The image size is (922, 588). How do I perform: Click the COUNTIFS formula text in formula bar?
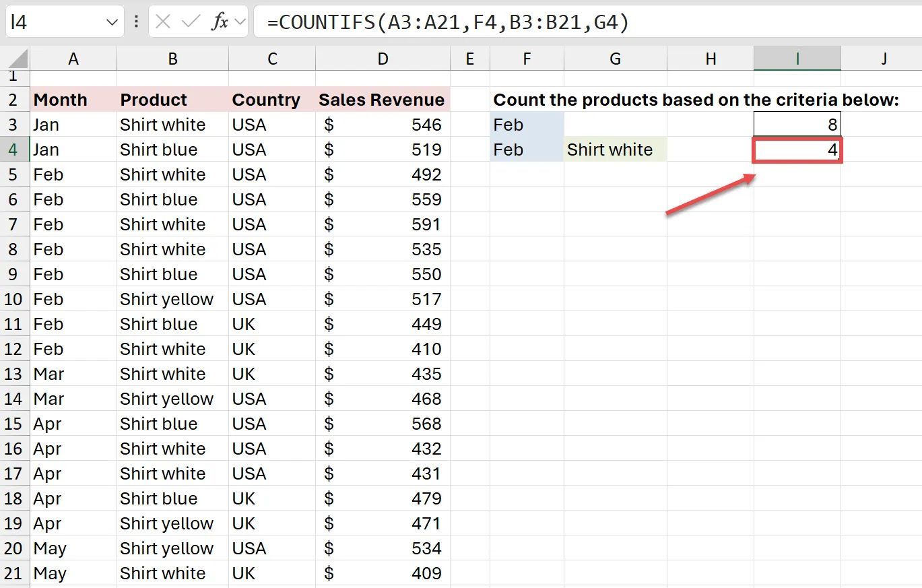(447, 23)
